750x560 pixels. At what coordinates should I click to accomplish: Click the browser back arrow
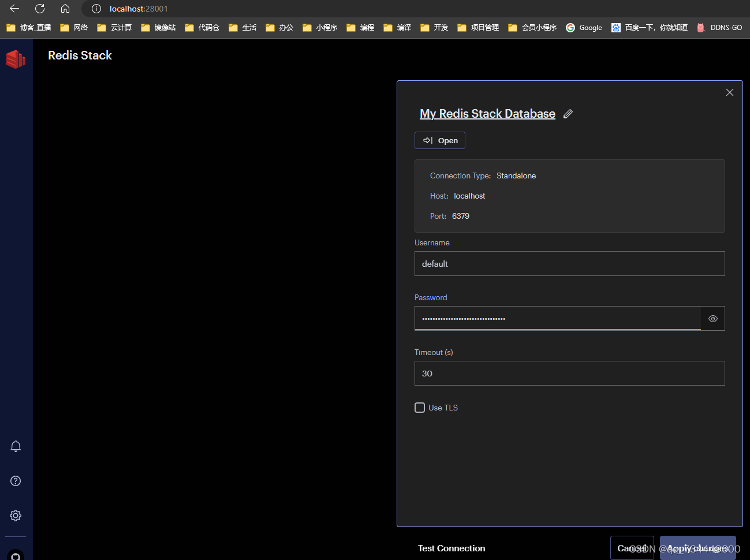pyautogui.click(x=14, y=9)
